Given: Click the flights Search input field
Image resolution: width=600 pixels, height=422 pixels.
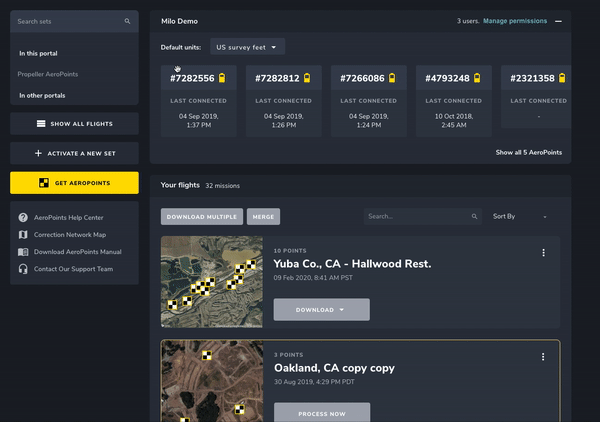Looking at the screenshot, I should click(422, 216).
